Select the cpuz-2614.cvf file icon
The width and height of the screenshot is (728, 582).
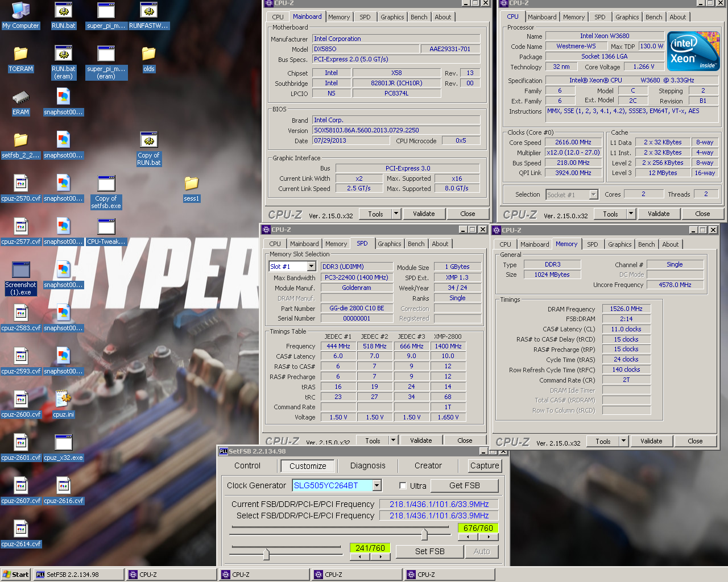point(21,534)
